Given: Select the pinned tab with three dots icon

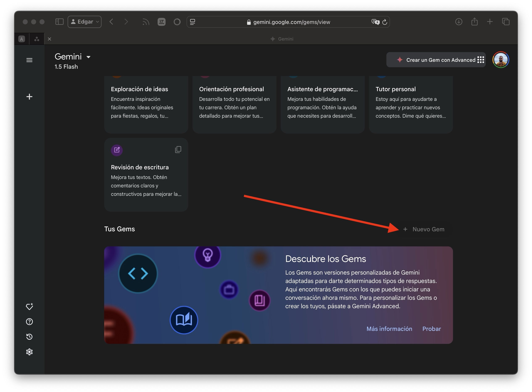Looking at the screenshot, I should (37, 39).
